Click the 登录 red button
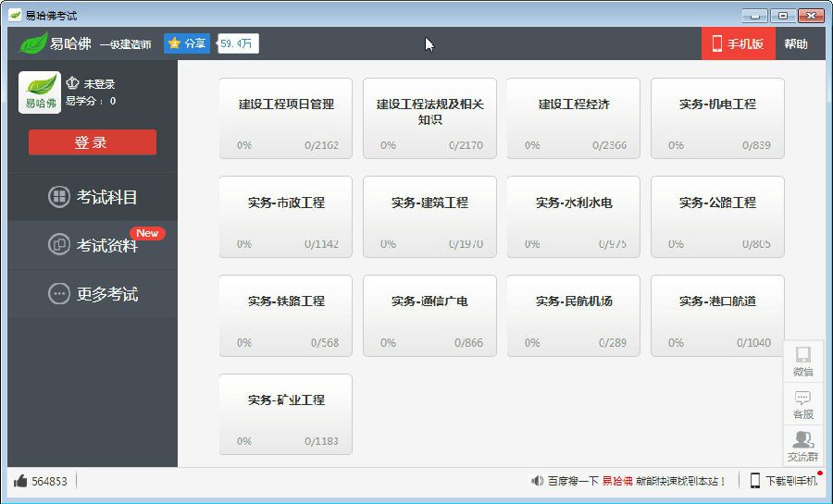833x504 pixels. coord(93,142)
